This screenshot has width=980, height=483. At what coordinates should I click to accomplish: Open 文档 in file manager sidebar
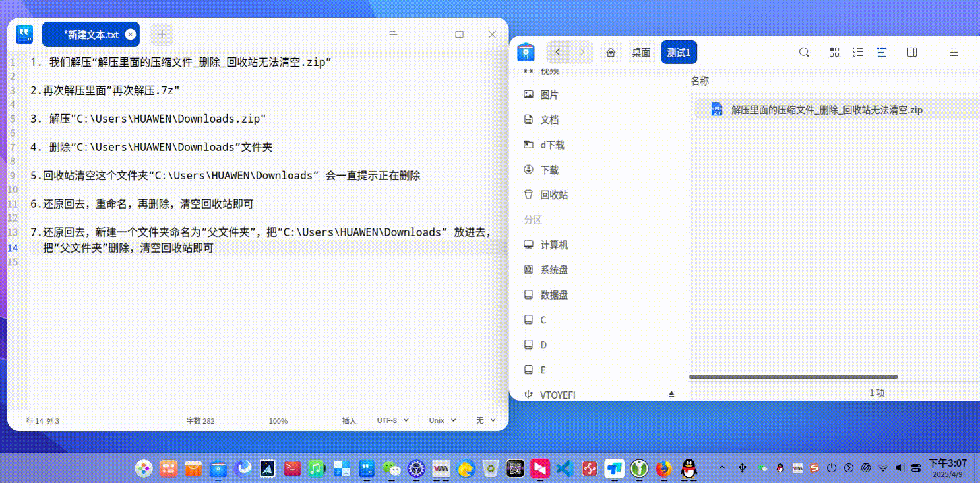click(549, 119)
